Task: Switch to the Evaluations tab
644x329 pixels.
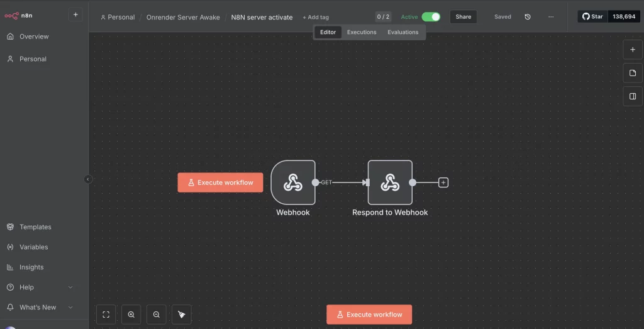Action: click(403, 32)
